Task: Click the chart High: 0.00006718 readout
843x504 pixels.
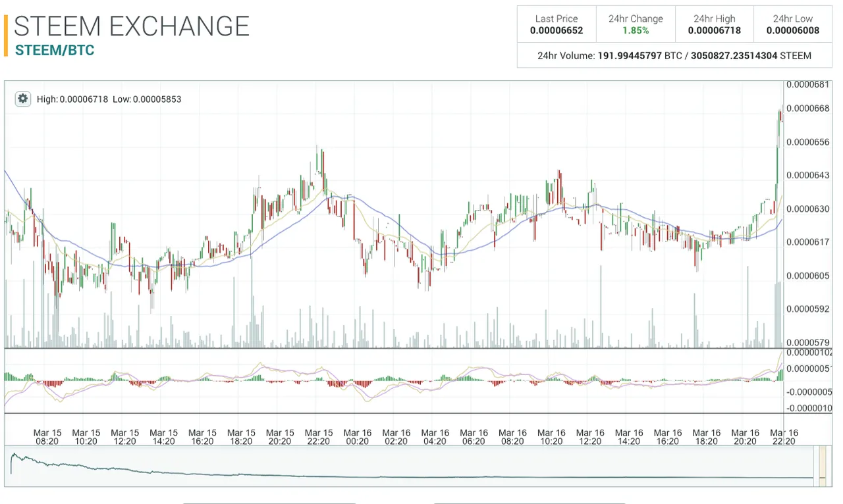Action: [73, 99]
